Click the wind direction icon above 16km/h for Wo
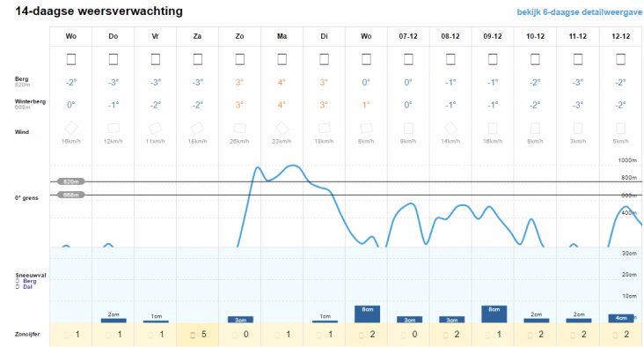Viewport: 644px width, 347px height. click(x=71, y=129)
